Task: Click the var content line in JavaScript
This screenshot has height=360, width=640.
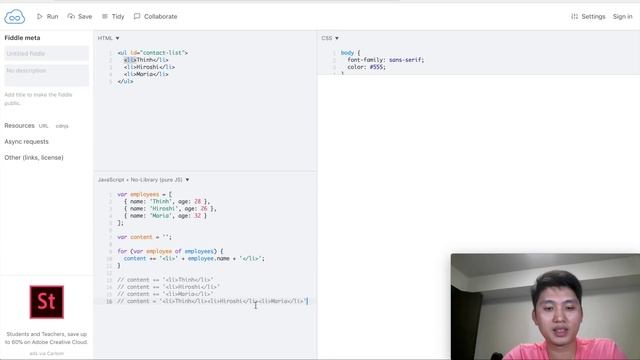Action: tap(144, 237)
